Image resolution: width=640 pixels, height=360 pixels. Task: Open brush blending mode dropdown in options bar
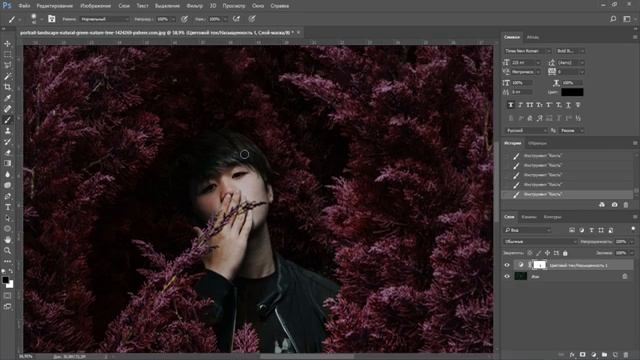tap(104, 19)
